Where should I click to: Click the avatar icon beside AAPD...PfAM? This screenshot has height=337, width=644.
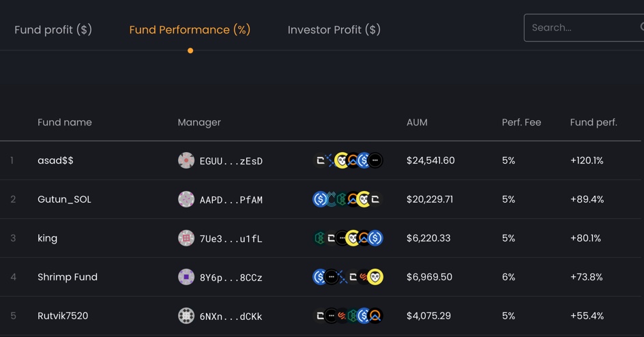(x=186, y=199)
